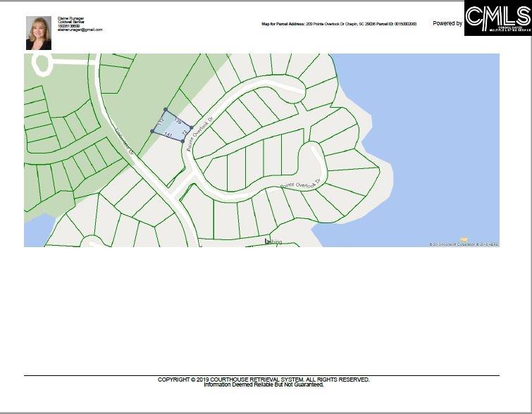The height and width of the screenshot is (414, 532).
Task: Click the north corner point of highlighted parcel
Action: (165, 109)
